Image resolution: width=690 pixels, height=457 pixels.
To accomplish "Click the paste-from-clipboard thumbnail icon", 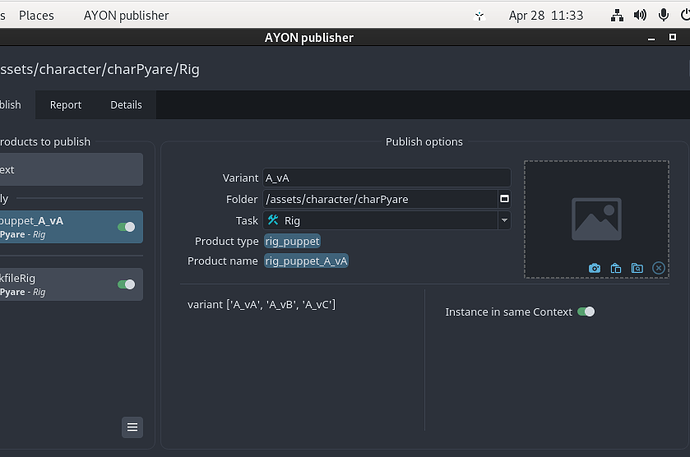I will 616,268.
